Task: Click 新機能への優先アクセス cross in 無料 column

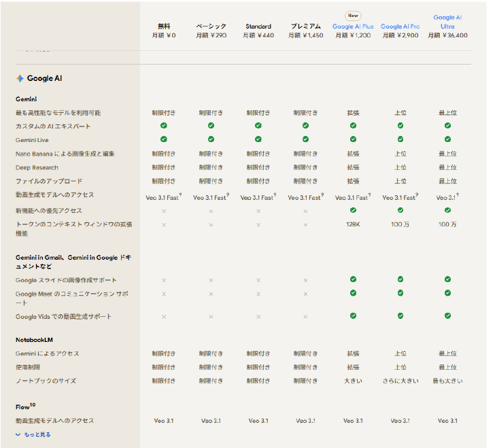Action: pos(163,211)
